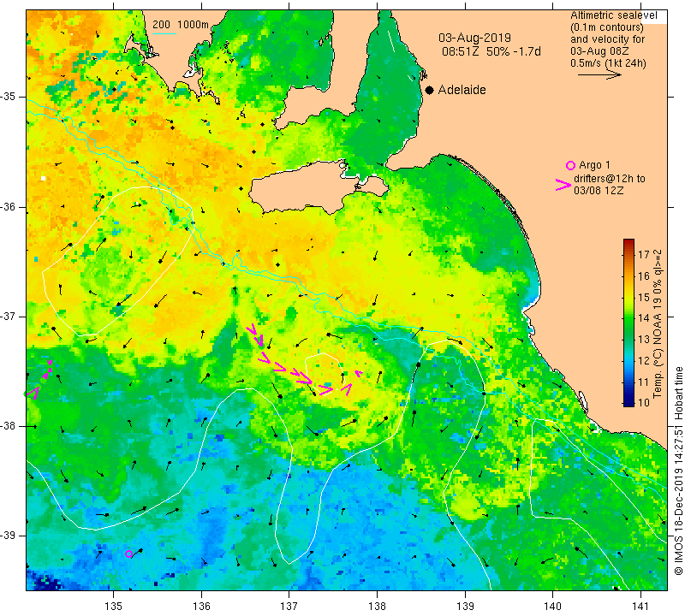Viewport: 685px width, 616px height.
Task: Click the velocity scale arrow in legend
Action: tap(599, 75)
